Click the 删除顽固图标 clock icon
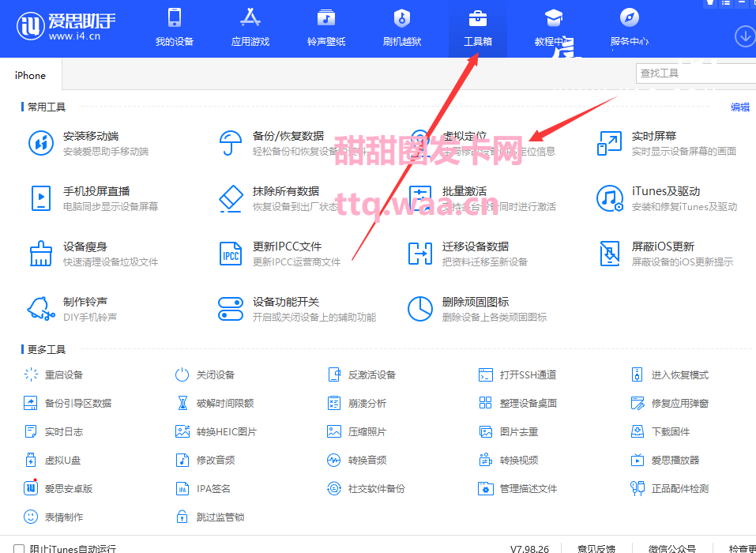The width and height of the screenshot is (756, 553). [x=420, y=309]
